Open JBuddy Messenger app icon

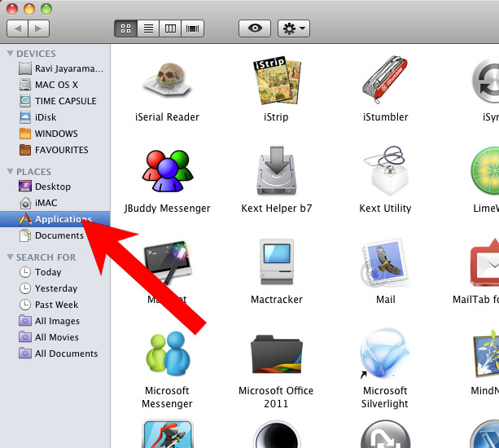168,171
